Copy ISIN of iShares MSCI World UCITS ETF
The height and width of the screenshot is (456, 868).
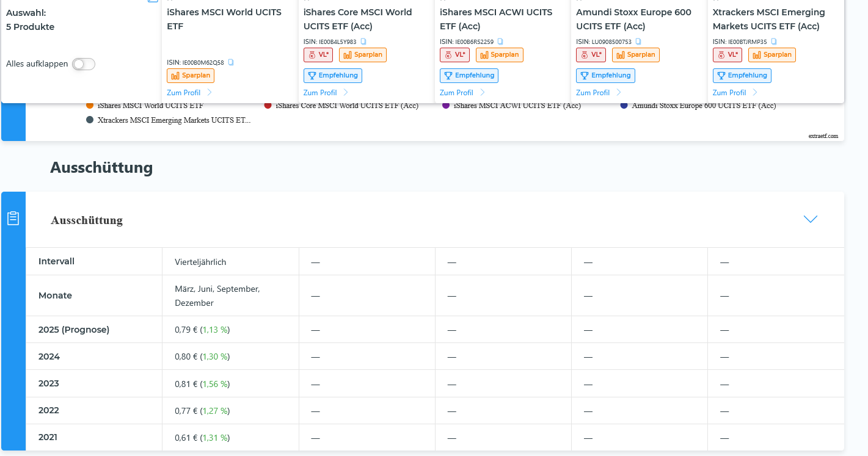(x=231, y=62)
